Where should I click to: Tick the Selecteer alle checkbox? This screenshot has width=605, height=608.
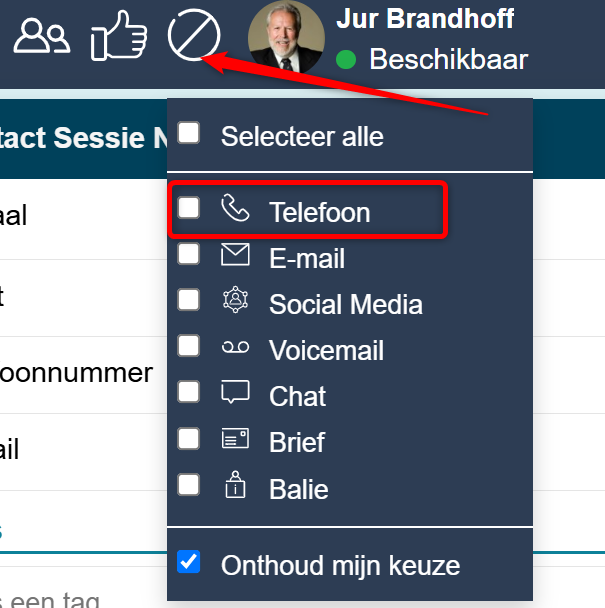point(188,133)
